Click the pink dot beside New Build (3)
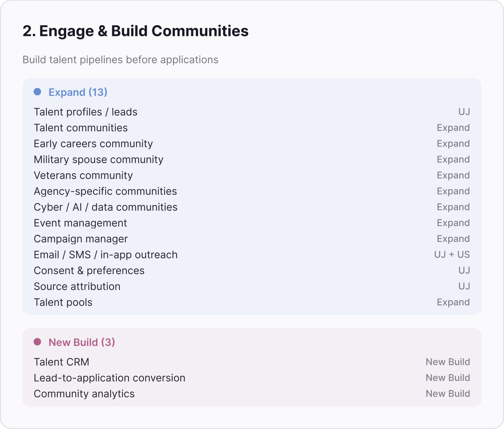The image size is (504, 429). [x=37, y=342]
